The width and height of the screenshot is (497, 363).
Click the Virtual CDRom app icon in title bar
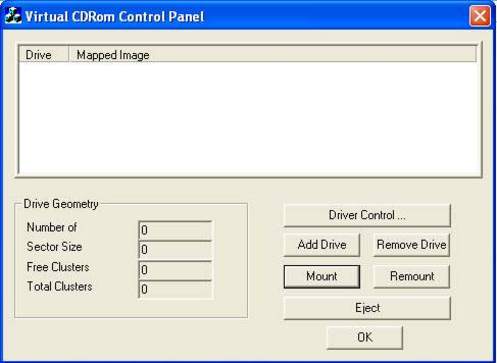[x=13, y=16]
